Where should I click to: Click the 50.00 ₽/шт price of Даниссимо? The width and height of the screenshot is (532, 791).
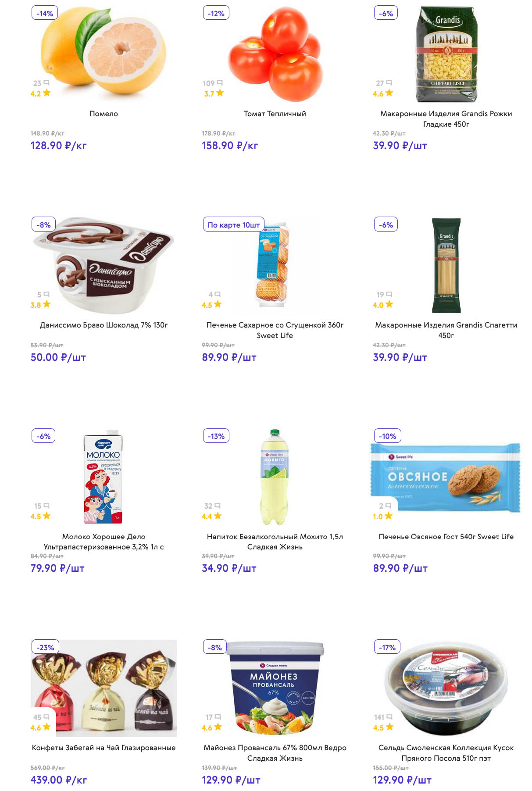point(58,357)
